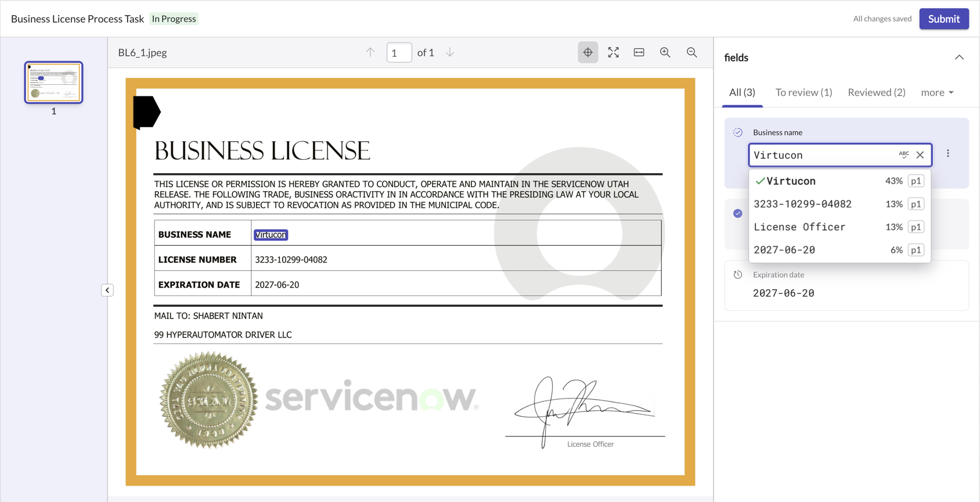Viewport: 980px width, 502px height.
Task: Toggle the locate field crosshair tool
Action: coord(588,52)
